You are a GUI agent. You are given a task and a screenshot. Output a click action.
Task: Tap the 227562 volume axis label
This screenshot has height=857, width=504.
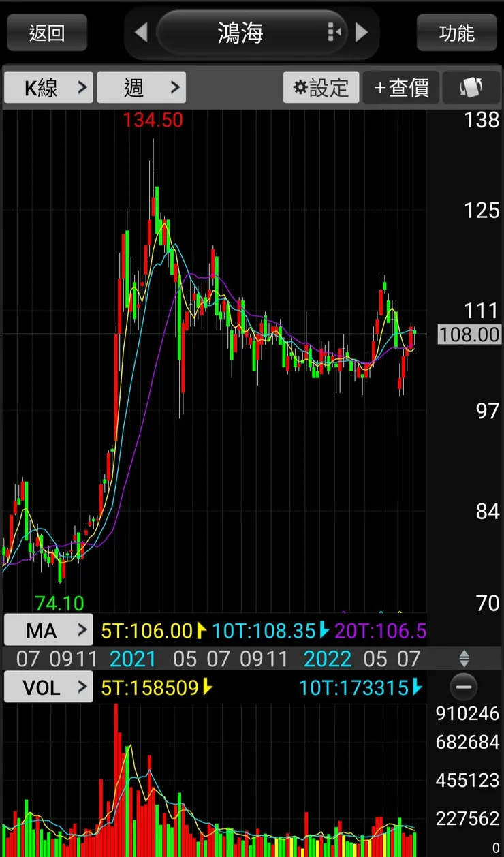468,818
